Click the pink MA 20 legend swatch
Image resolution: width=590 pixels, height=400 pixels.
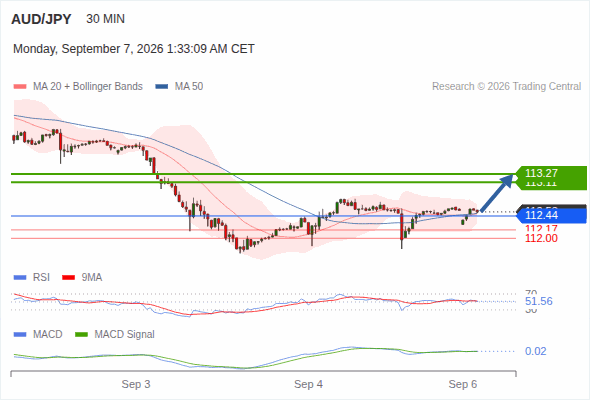(20, 87)
